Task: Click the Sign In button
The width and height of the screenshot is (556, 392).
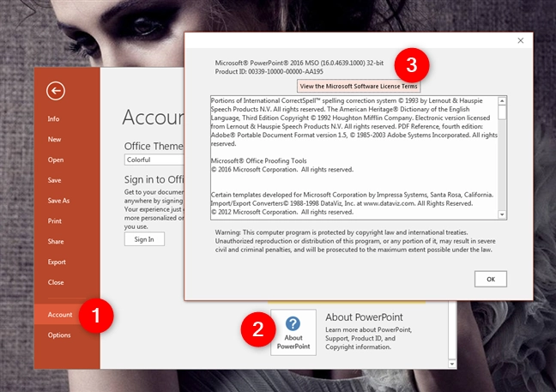Action: pyautogui.click(x=144, y=239)
